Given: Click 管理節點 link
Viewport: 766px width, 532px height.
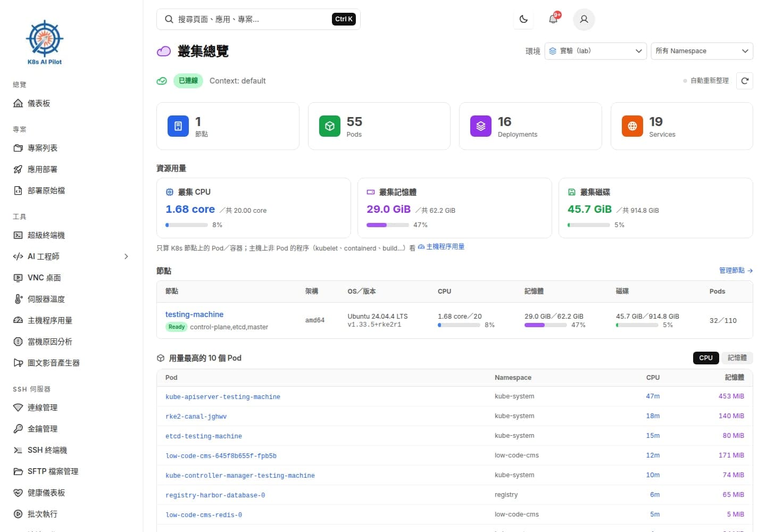Looking at the screenshot, I should [736, 271].
